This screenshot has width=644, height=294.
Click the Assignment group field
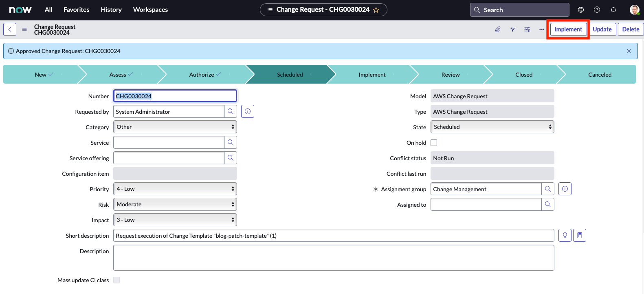486,189
